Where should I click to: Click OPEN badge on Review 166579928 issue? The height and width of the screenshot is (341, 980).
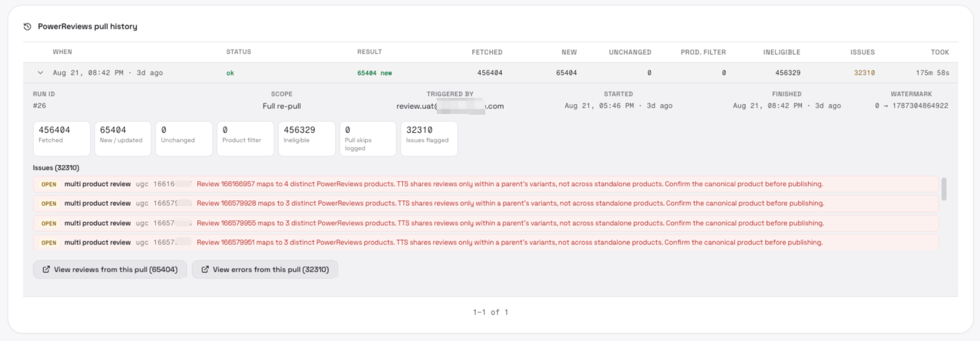(x=49, y=204)
